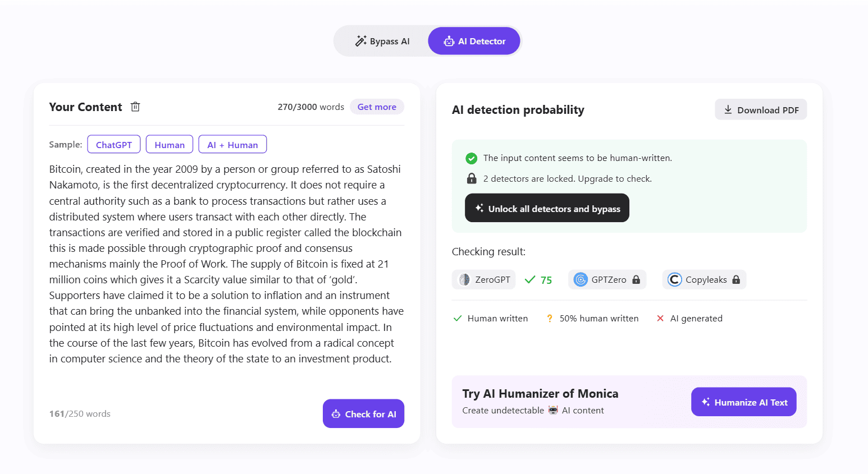Click the lock icon next to Copyleaks
Viewport: 868px width, 474px height.
point(736,279)
